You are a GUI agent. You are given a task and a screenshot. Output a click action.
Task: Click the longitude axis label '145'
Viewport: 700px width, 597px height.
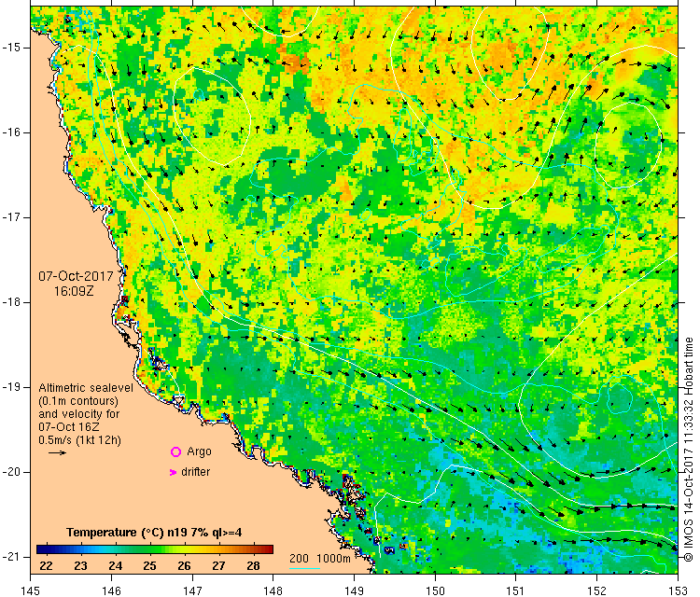coord(31,590)
